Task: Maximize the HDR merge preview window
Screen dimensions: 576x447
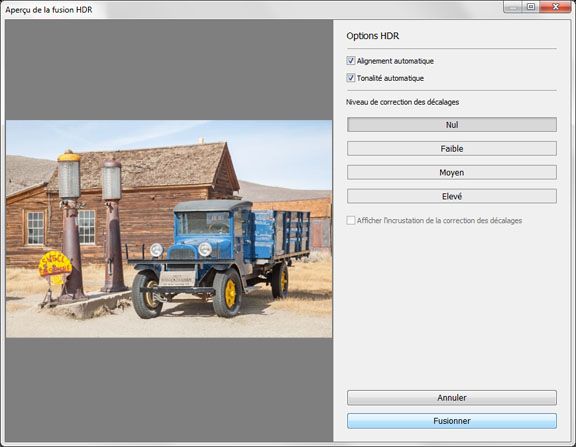Action: (x=530, y=7)
